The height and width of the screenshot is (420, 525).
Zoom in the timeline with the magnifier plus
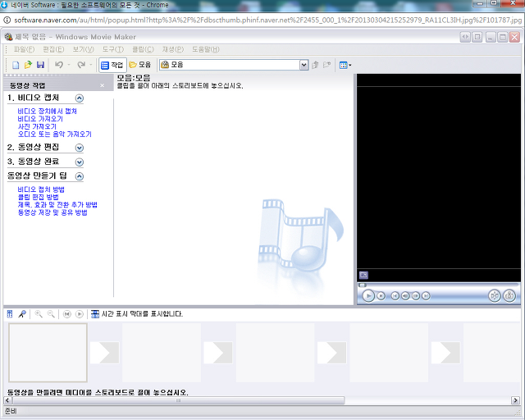click(x=39, y=314)
